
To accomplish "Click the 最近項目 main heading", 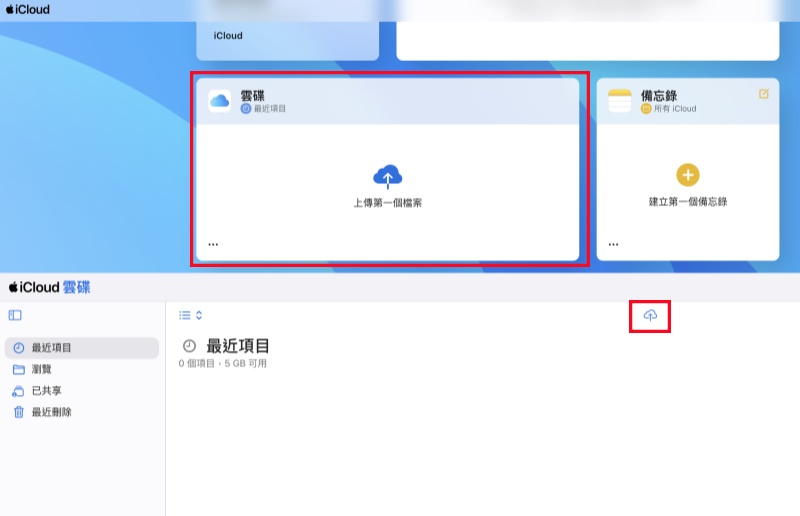I will [x=238, y=346].
